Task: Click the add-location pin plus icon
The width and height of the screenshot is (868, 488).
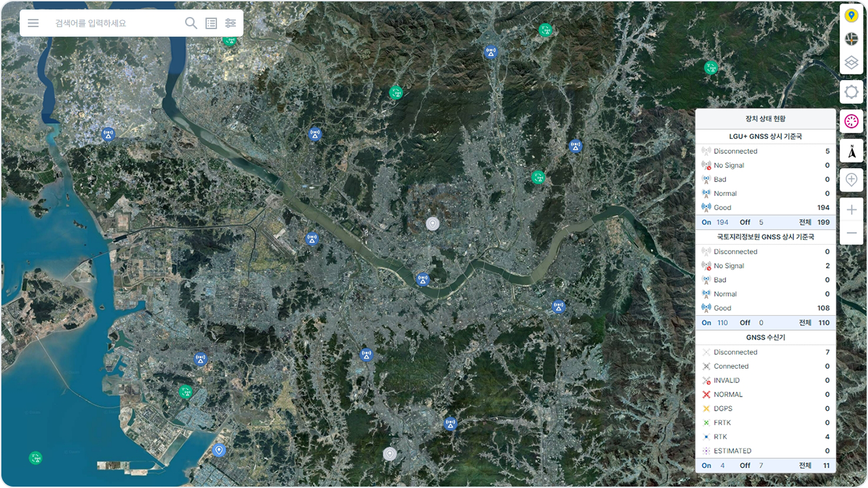Action: [x=852, y=180]
